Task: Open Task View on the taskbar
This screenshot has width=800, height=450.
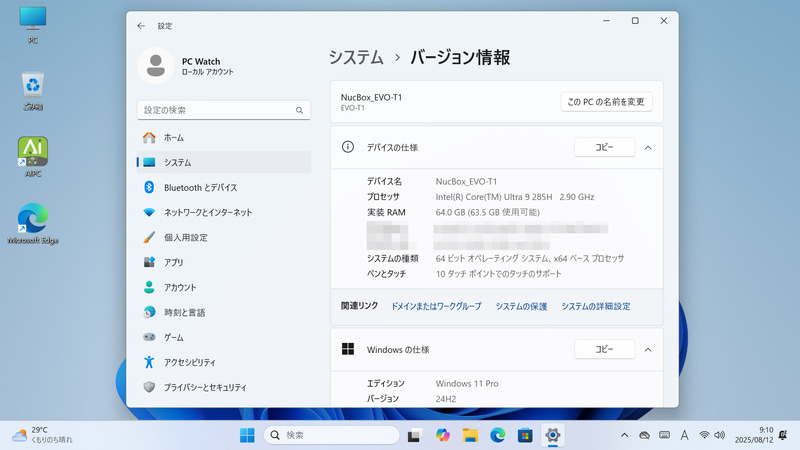Action: [414, 435]
